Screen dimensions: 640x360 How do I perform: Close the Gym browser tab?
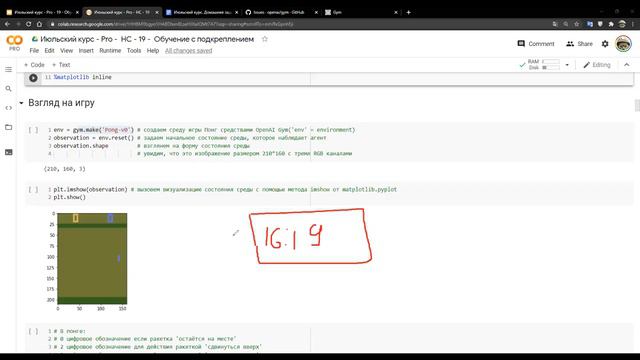coord(396,12)
